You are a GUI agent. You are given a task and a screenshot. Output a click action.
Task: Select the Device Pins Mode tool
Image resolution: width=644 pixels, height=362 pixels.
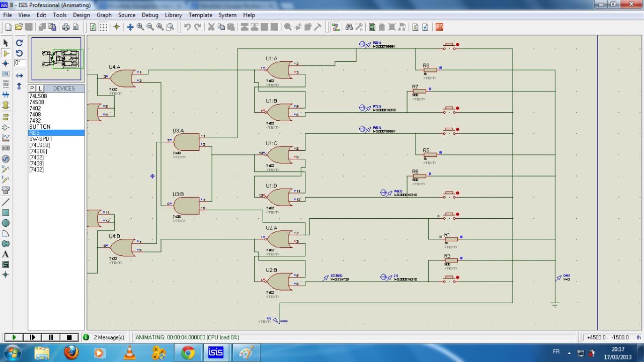tap(6, 127)
